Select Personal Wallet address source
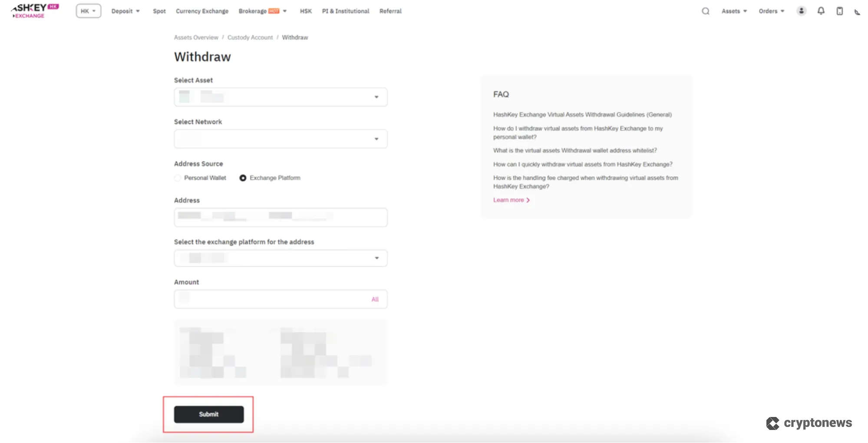 click(x=178, y=178)
